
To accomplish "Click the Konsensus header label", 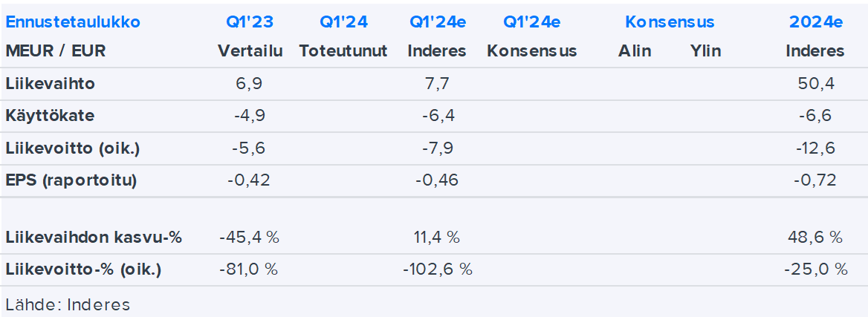I will [670, 22].
